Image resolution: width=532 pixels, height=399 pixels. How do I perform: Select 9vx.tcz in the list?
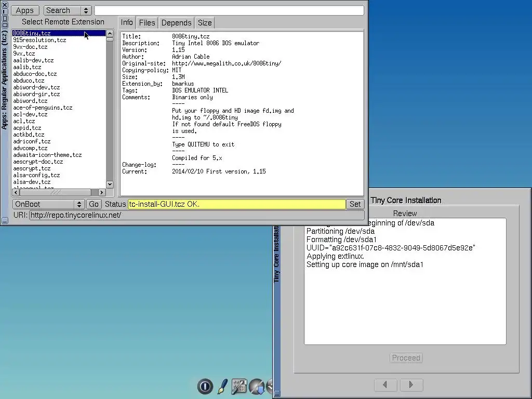coord(59,54)
